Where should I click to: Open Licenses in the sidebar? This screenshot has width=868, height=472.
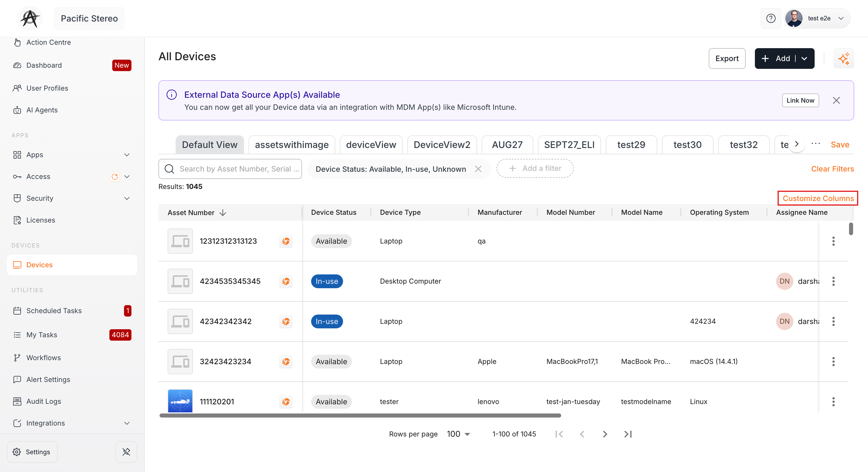72,220
